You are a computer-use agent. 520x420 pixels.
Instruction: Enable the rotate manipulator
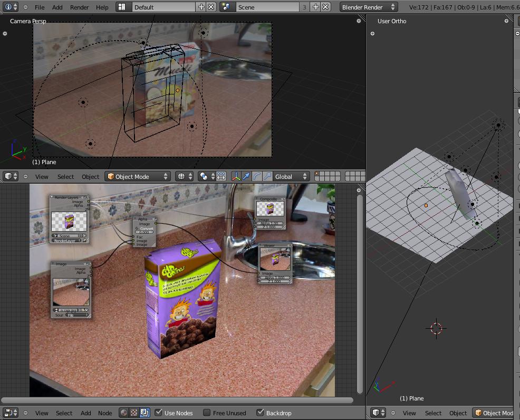[257, 176]
